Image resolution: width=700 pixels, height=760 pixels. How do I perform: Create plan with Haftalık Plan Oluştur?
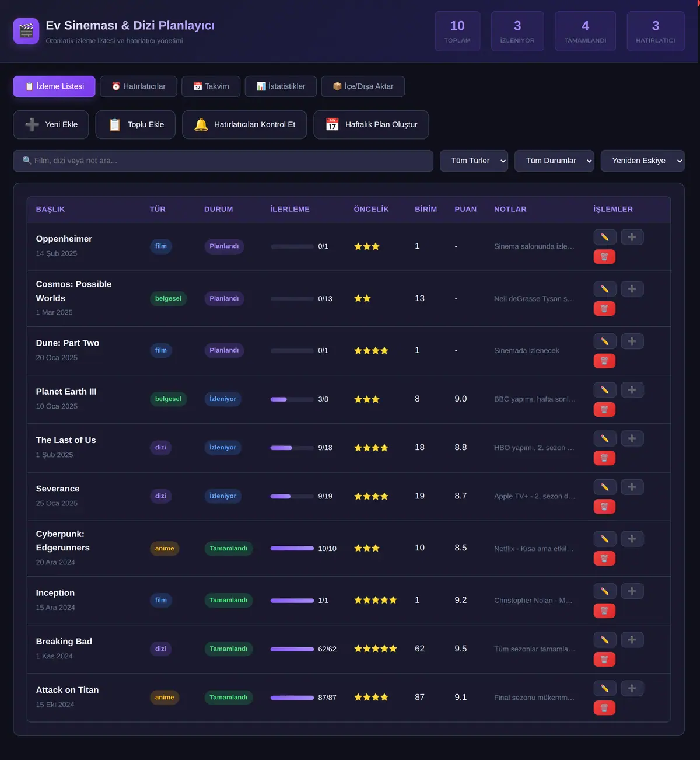coord(371,124)
